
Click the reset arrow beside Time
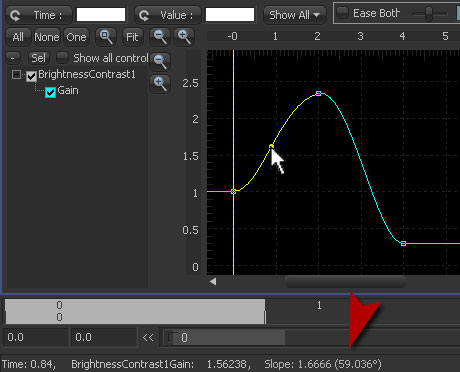tap(15, 15)
